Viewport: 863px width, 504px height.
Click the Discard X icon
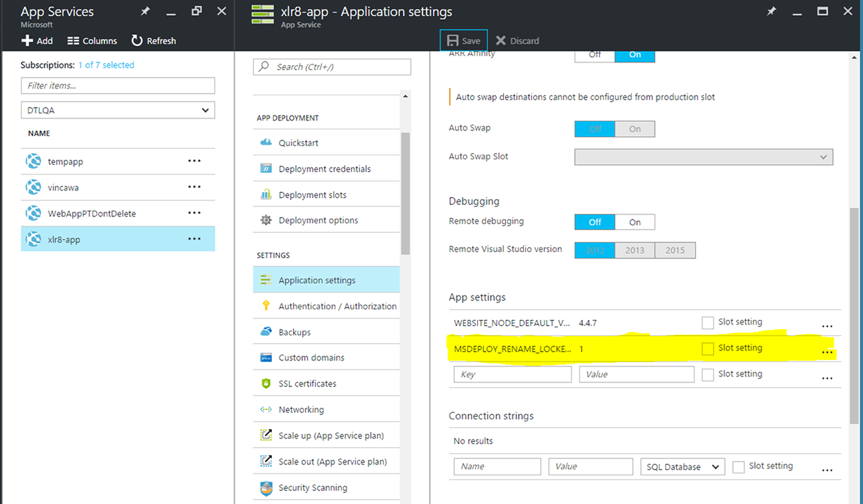[x=501, y=41]
